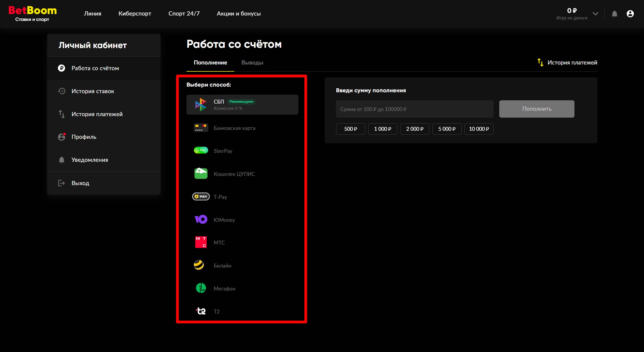Click the notification bell icon in header
This screenshot has width=644, height=352.
[614, 14]
